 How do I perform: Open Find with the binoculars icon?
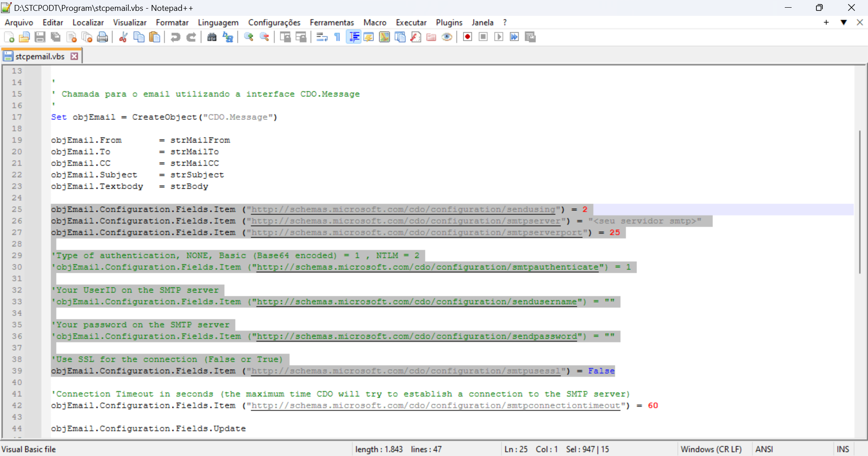click(212, 37)
